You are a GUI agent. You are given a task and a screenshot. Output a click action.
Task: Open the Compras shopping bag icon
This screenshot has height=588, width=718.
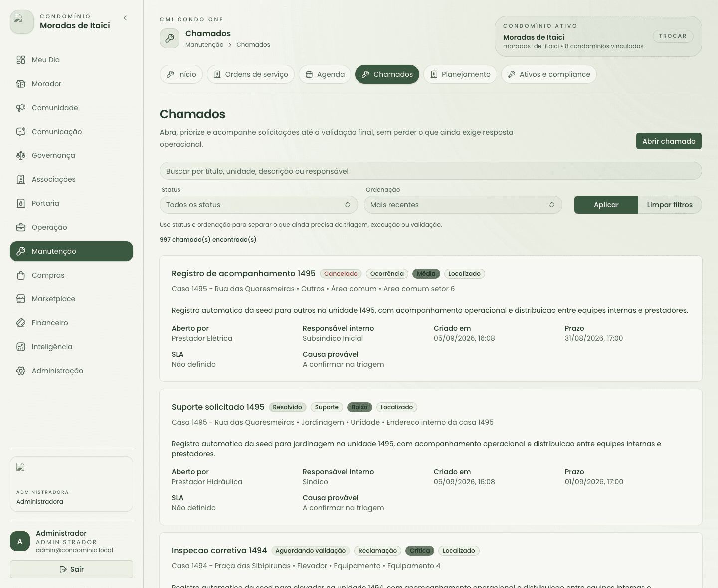tap(21, 275)
